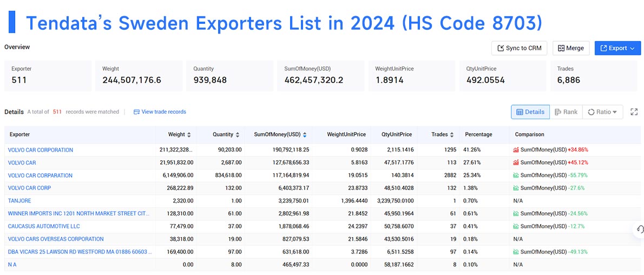644x275 pixels.
Task: Open exporter VOLVO CAR CORP
Action: point(29,188)
